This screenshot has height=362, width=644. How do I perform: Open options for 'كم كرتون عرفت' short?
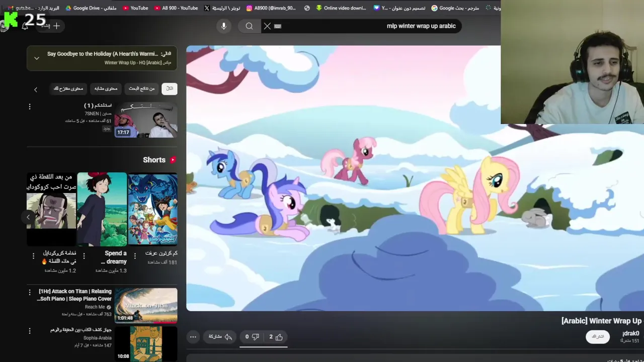135,256
